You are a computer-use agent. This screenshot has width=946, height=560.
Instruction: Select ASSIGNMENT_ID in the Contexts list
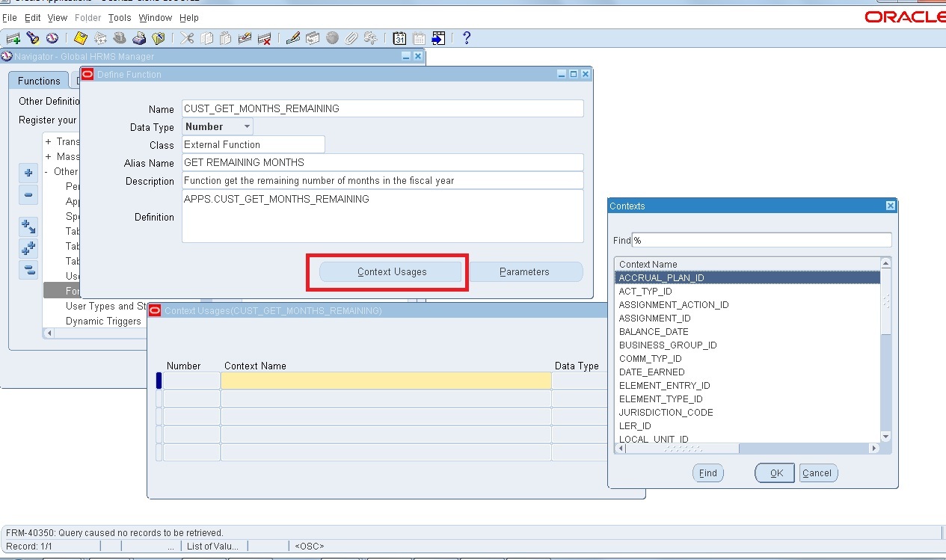click(x=655, y=318)
